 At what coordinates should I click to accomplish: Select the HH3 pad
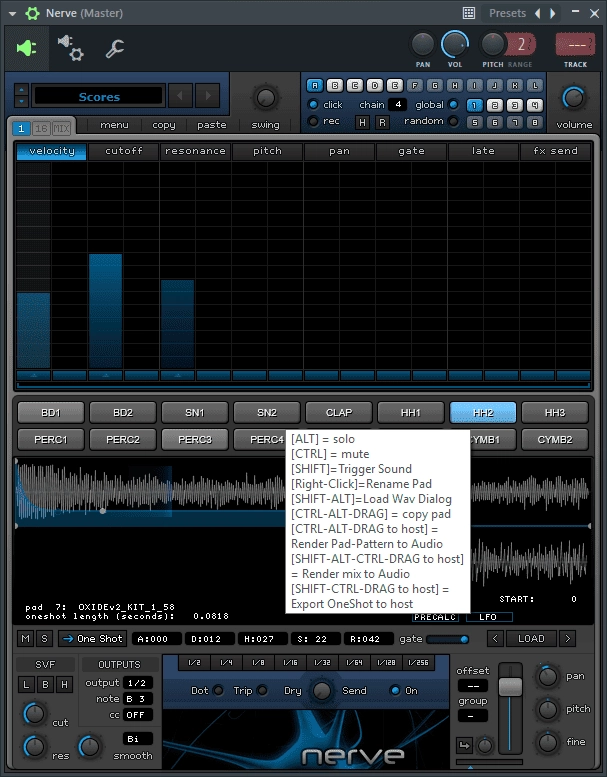554,412
